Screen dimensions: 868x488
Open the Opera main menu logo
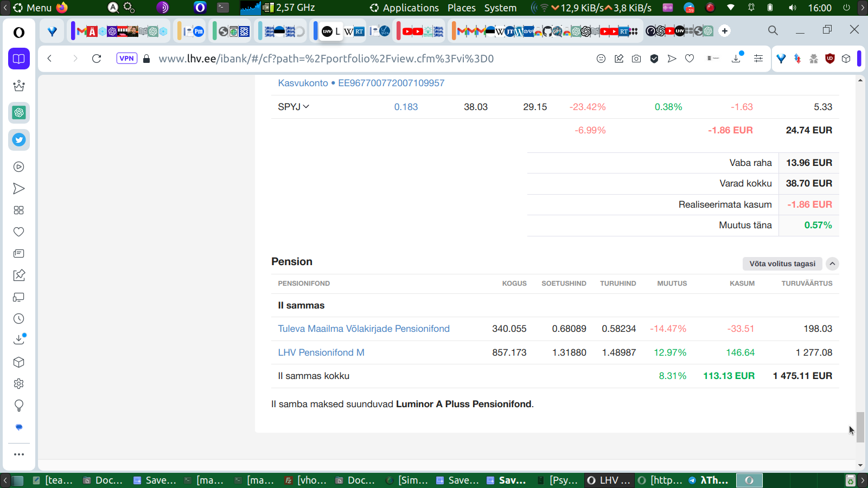[19, 32]
